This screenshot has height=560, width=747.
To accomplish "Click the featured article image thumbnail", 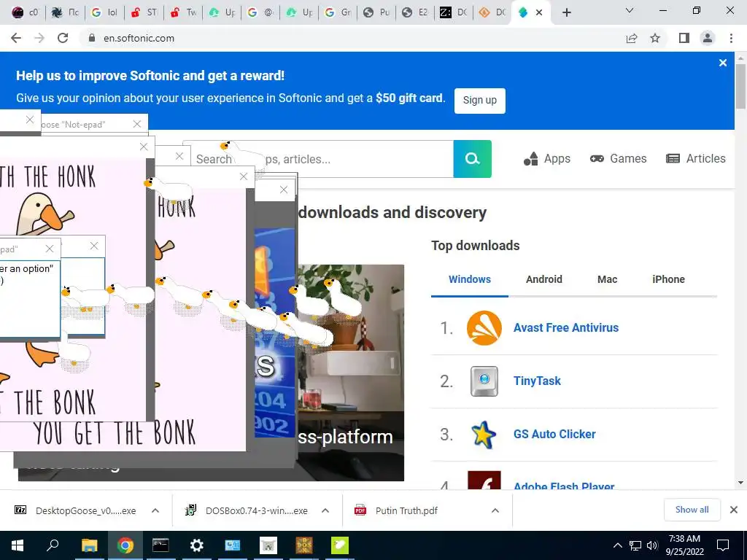I will (x=350, y=373).
